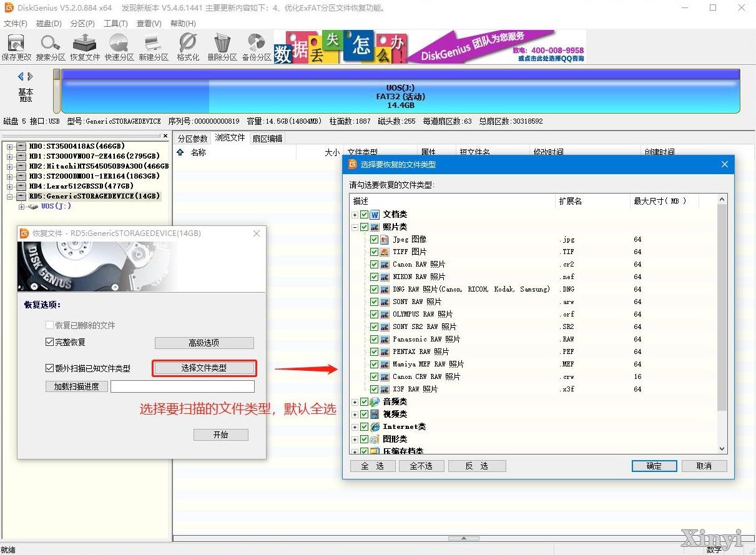Image resolution: width=756 pixels, height=555 pixels.
Task: Click the 取消 button in file type dialog
Action: pyautogui.click(x=704, y=466)
